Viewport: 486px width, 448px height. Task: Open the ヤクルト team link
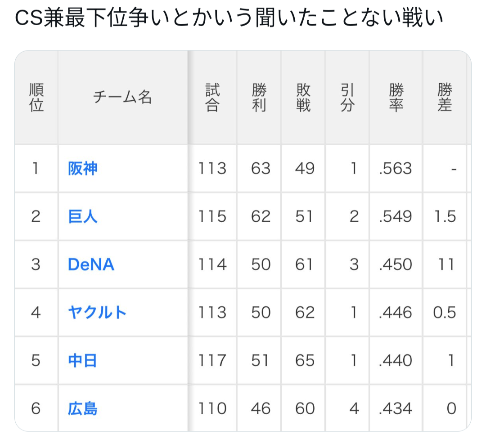pyautogui.click(x=97, y=312)
